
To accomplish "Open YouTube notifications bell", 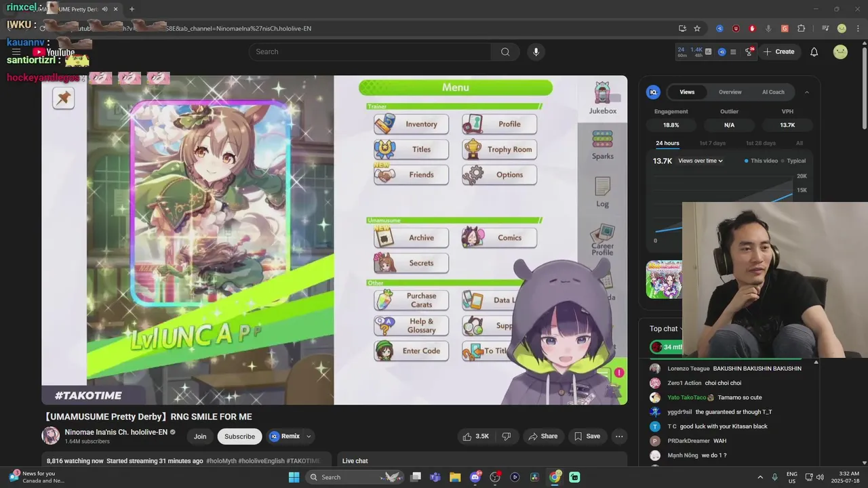I will click(x=814, y=52).
